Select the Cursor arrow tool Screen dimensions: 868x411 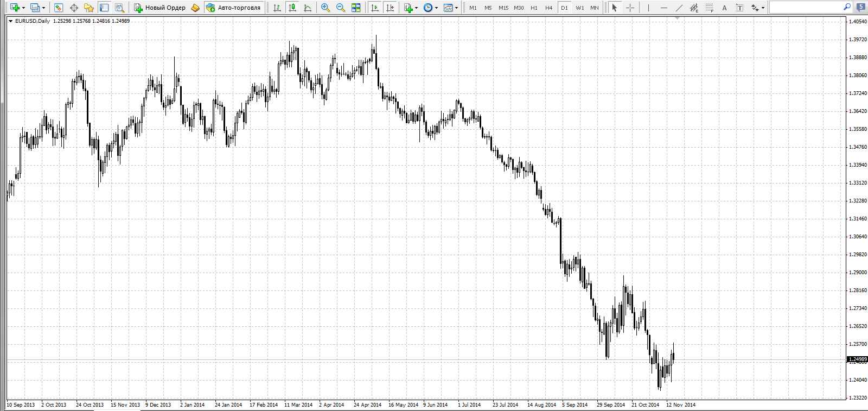[615, 8]
